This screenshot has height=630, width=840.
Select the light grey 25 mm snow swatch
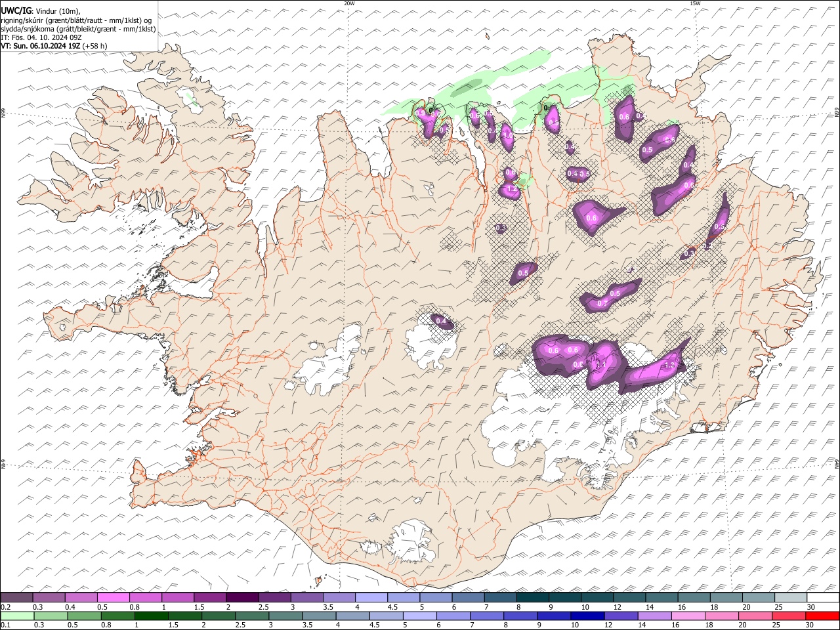(791, 597)
